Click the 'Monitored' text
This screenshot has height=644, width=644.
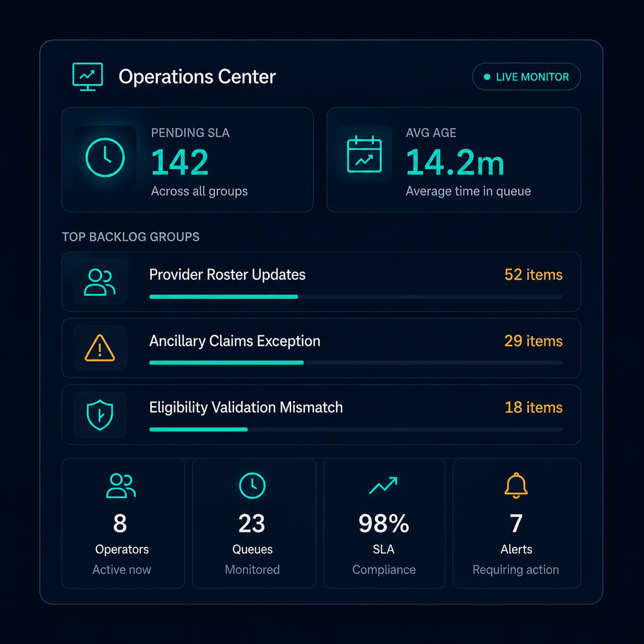point(252,570)
